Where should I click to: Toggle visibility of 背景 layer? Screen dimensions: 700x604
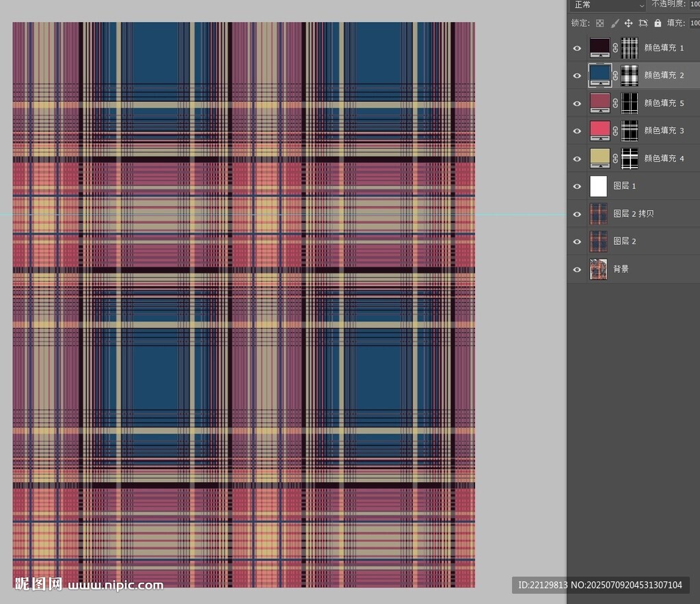coord(577,270)
